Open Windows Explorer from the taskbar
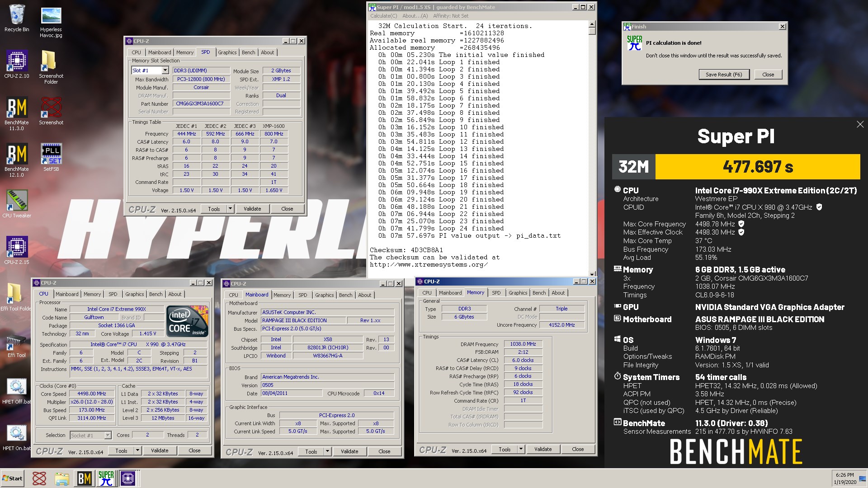Image resolution: width=868 pixels, height=488 pixels. [62, 479]
